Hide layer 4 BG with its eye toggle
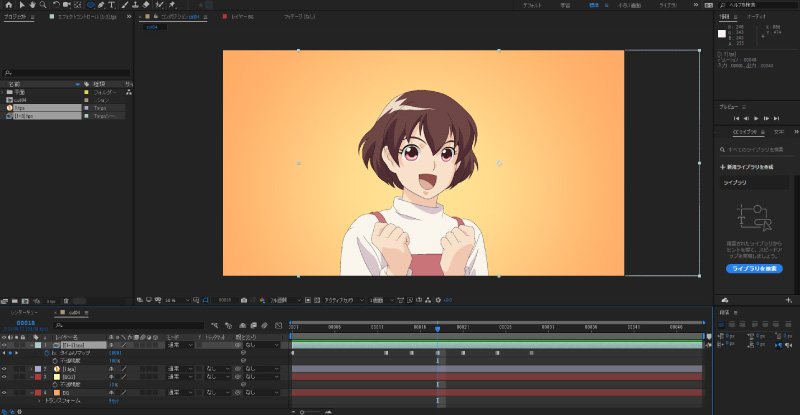Viewport: 800px width, 415px height. [x=4, y=393]
